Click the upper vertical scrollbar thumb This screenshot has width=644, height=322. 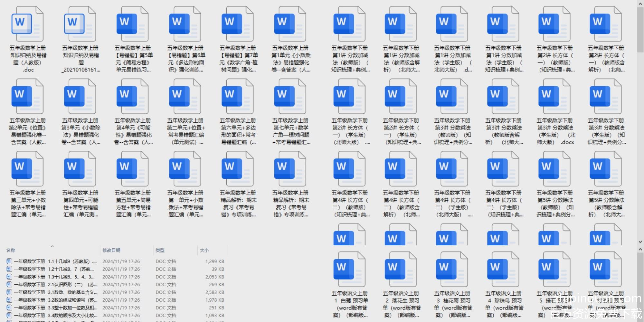click(640, 29)
